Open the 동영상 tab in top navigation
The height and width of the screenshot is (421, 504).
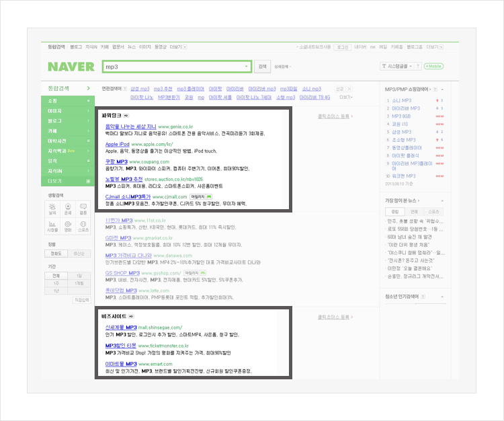pos(161,47)
